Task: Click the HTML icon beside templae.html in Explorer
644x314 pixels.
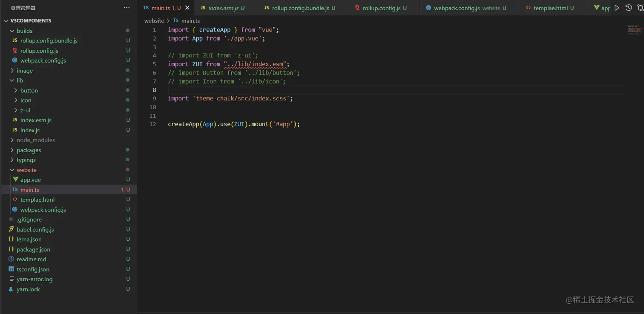Action: (15, 200)
